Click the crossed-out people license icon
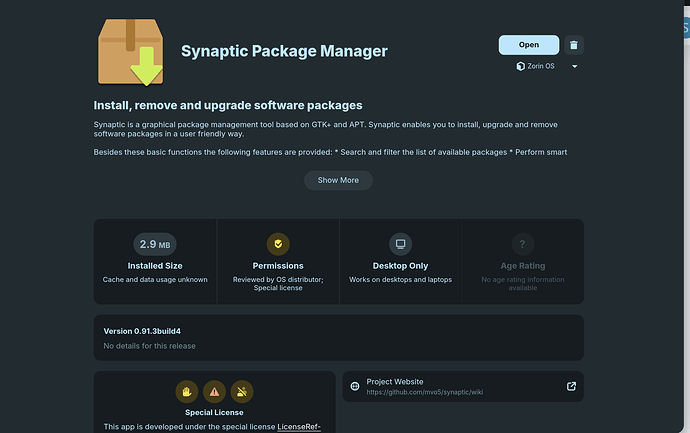This screenshot has height=433, width=690. tap(242, 392)
